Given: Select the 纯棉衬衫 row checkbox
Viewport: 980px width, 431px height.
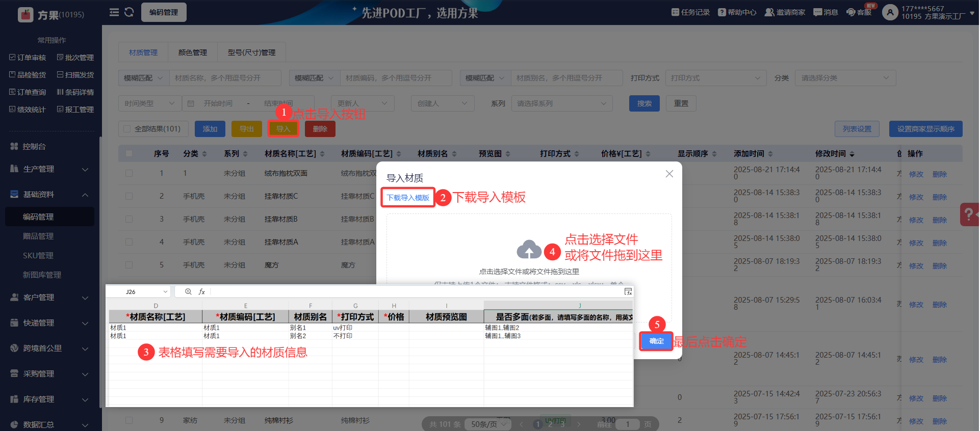Looking at the screenshot, I should tap(129, 420).
